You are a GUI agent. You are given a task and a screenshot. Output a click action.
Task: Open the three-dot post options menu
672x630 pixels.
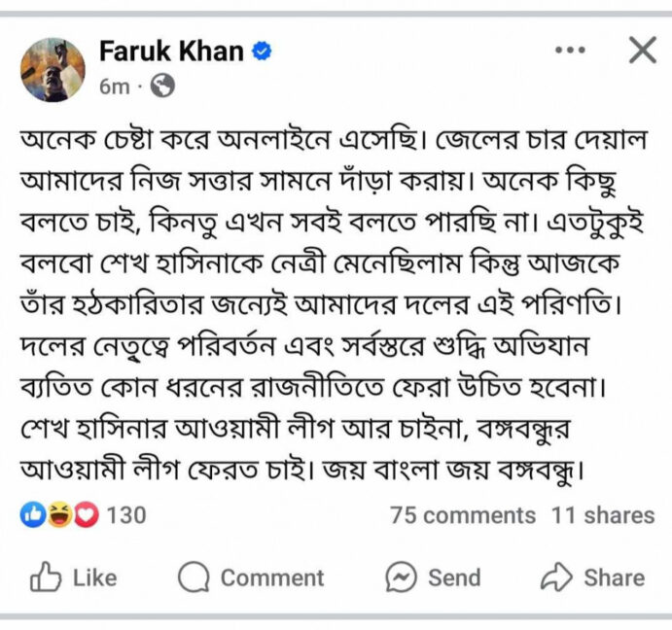tap(570, 50)
